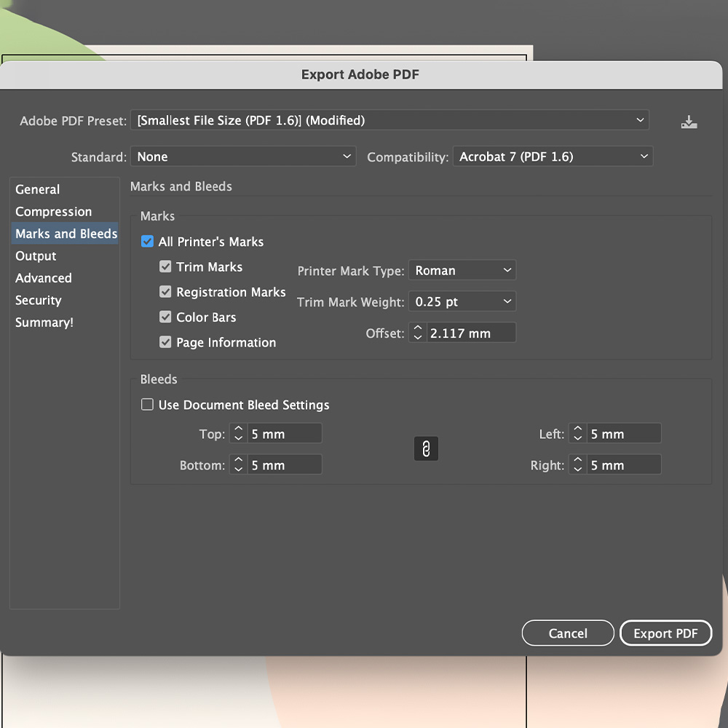Image resolution: width=728 pixels, height=728 pixels.
Task: Click the Left bleed value field
Action: (624, 433)
